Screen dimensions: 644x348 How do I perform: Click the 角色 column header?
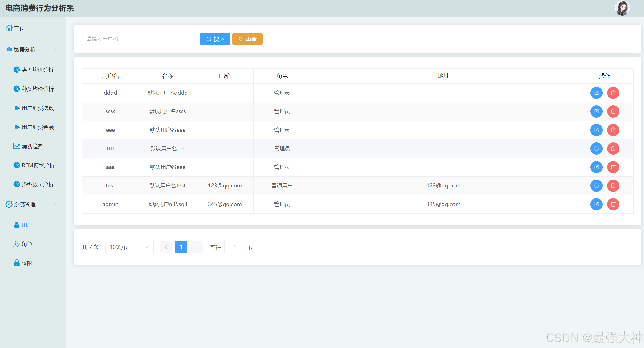[282, 76]
